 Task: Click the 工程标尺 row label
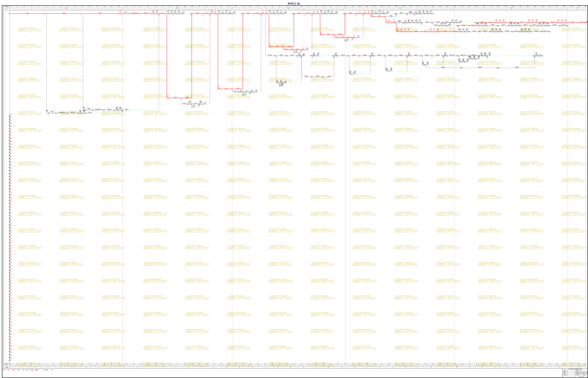pos(7,6)
